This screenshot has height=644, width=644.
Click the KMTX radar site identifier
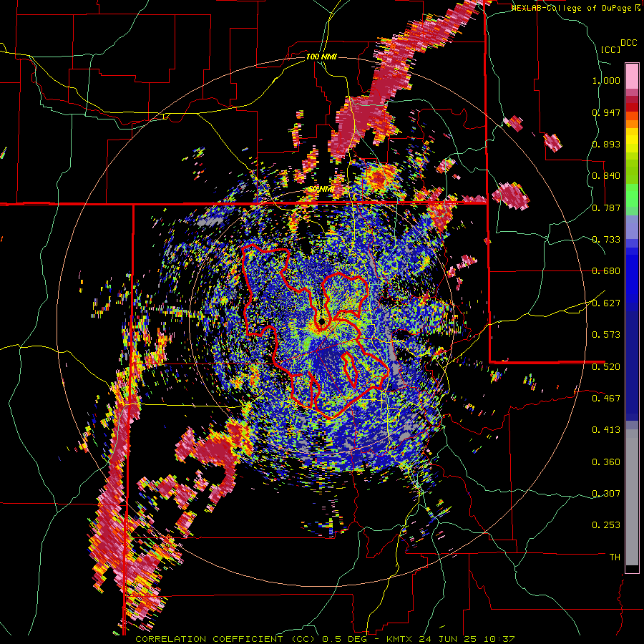click(x=401, y=639)
